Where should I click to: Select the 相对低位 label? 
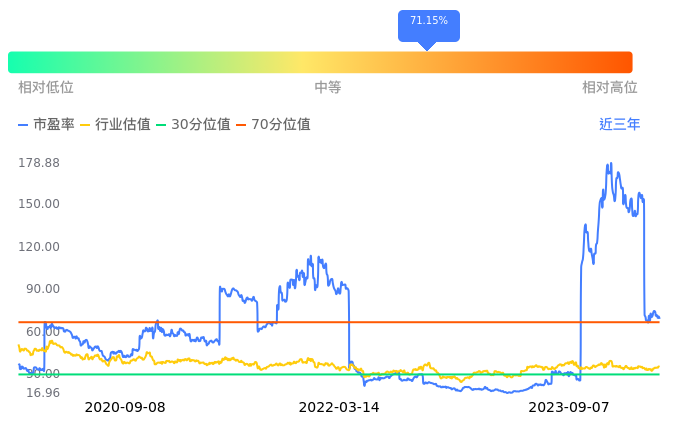pyautogui.click(x=46, y=88)
